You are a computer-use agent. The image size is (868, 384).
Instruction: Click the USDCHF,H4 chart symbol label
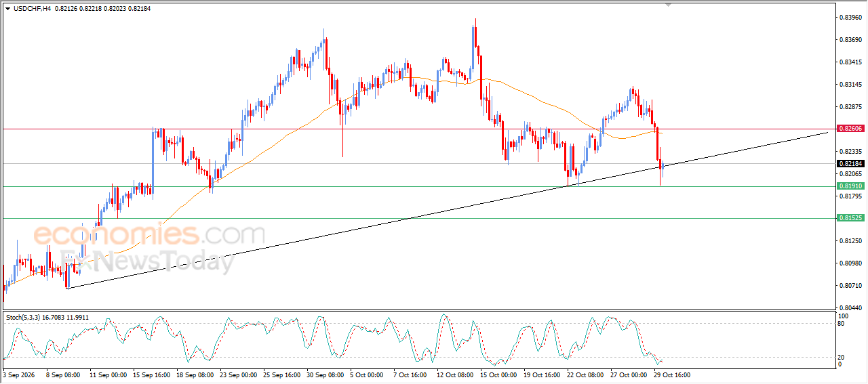coord(31,8)
